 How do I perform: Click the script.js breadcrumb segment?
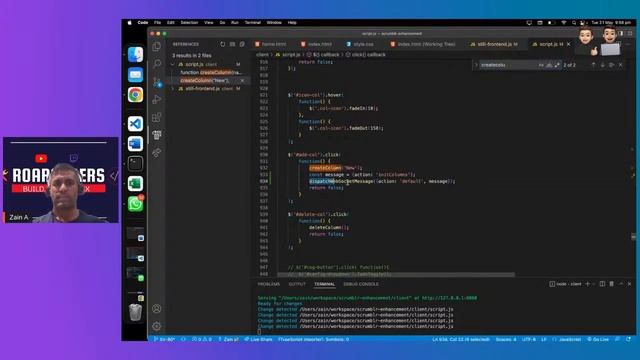[288, 55]
